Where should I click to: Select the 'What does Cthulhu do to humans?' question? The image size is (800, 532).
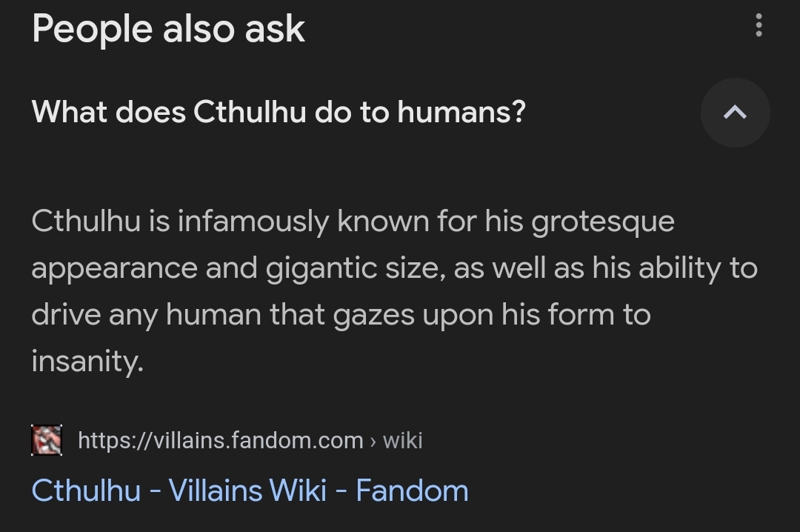click(x=279, y=111)
